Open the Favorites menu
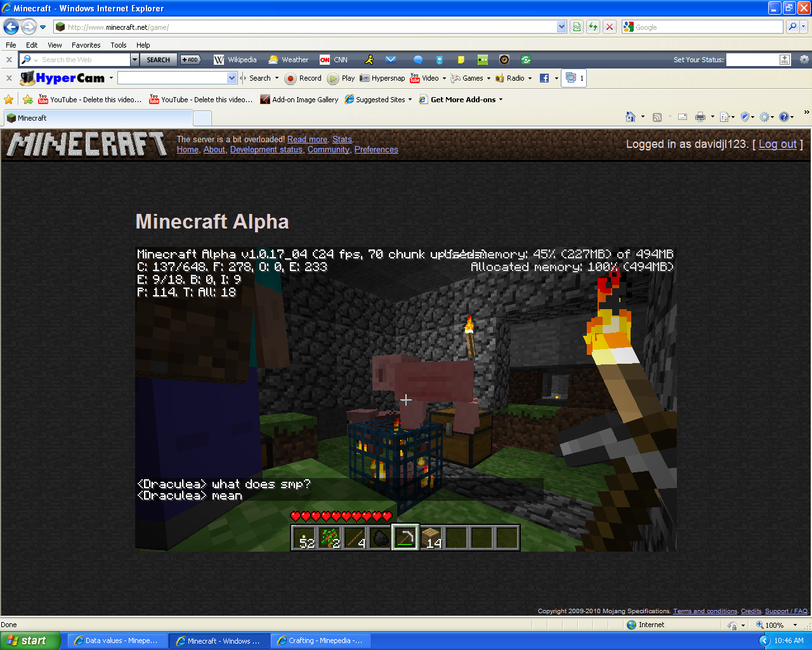The width and height of the screenshot is (812, 650). tap(86, 45)
